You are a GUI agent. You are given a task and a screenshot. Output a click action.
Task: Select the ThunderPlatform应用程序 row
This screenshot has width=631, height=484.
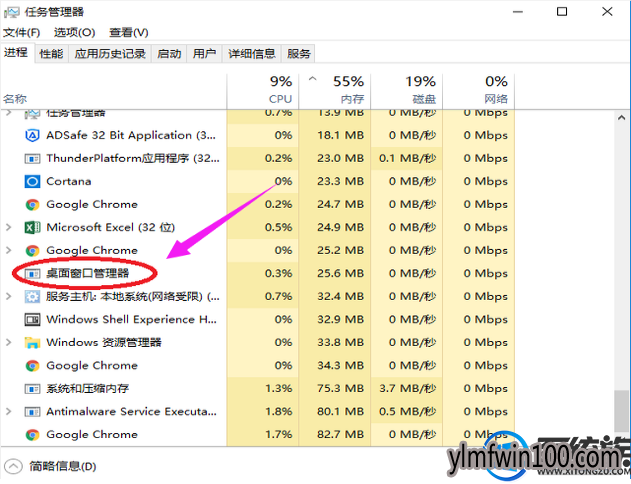(258, 159)
